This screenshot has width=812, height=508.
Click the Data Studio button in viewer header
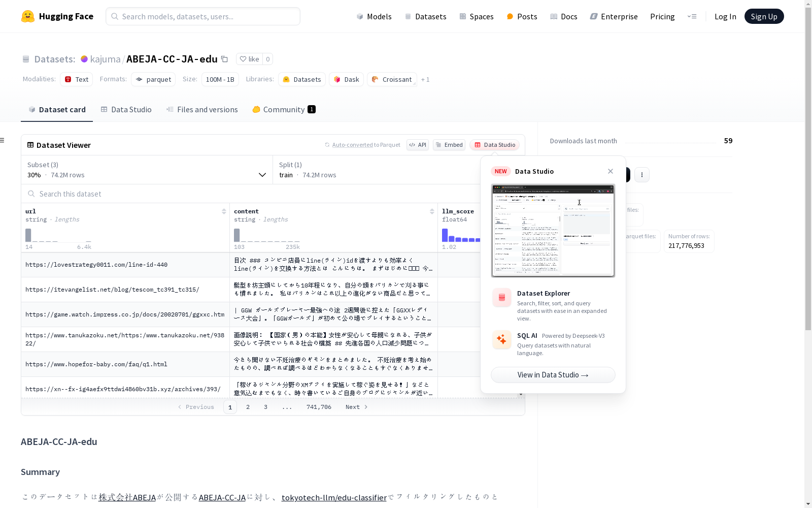494,145
